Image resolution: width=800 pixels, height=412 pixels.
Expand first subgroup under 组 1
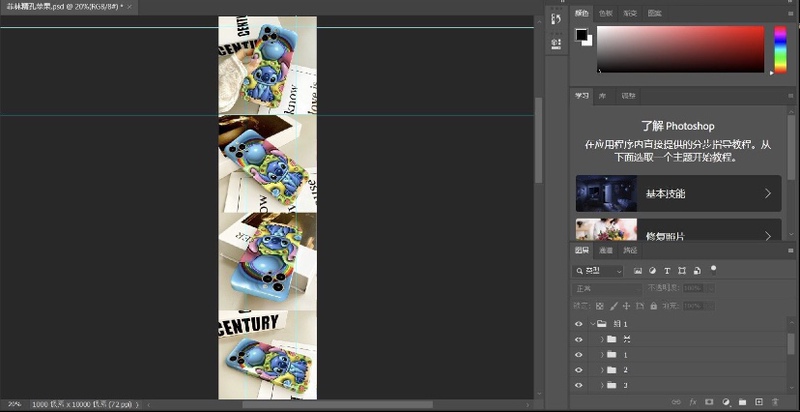(x=602, y=339)
